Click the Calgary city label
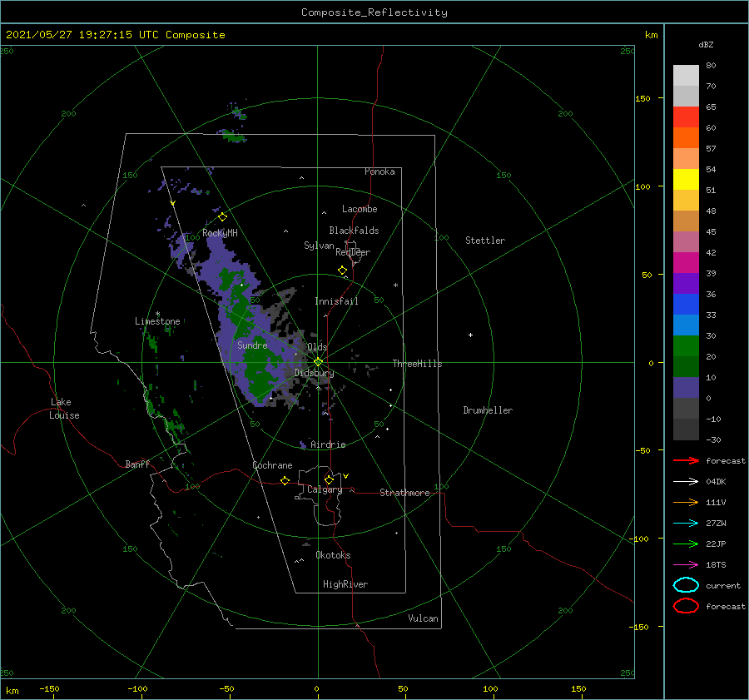The width and height of the screenshot is (749, 700). click(x=325, y=489)
